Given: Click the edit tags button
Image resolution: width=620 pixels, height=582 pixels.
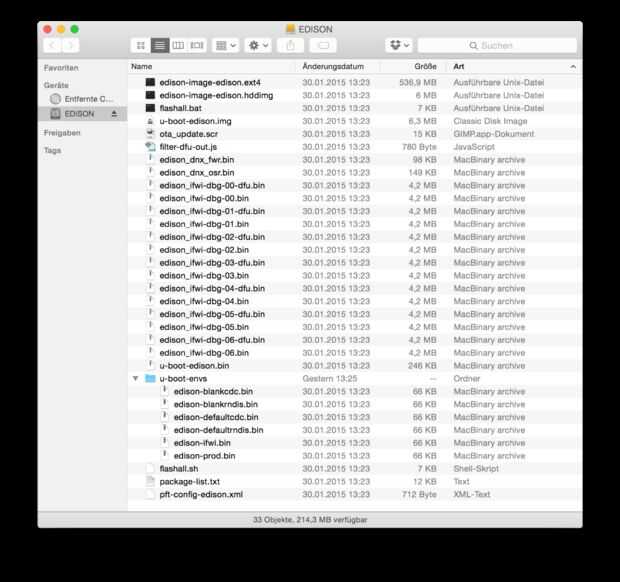Looking at the screenshot, I should point(323,45).
